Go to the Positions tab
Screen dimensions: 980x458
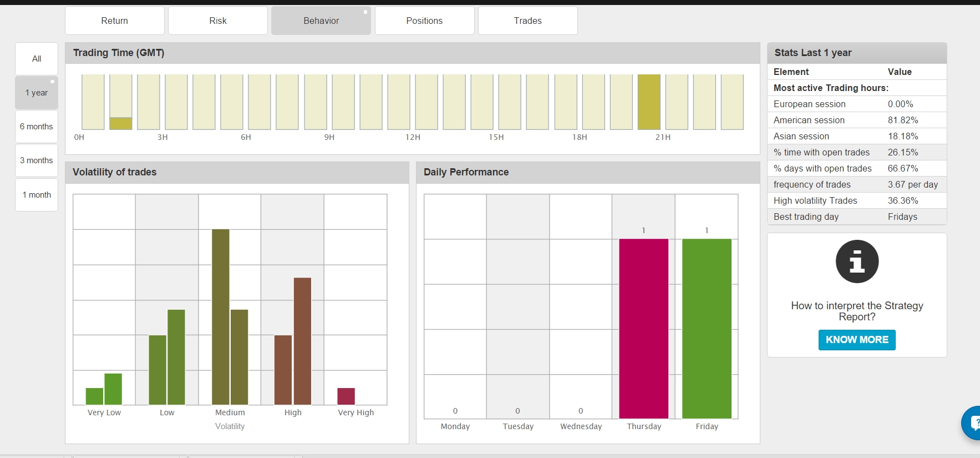(x=424, y=21)
